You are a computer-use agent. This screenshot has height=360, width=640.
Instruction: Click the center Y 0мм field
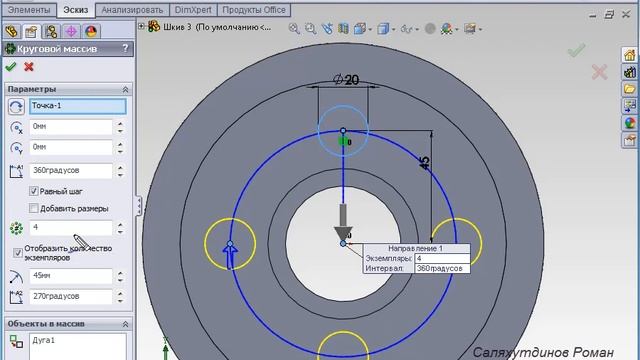(x=71, y=147)
